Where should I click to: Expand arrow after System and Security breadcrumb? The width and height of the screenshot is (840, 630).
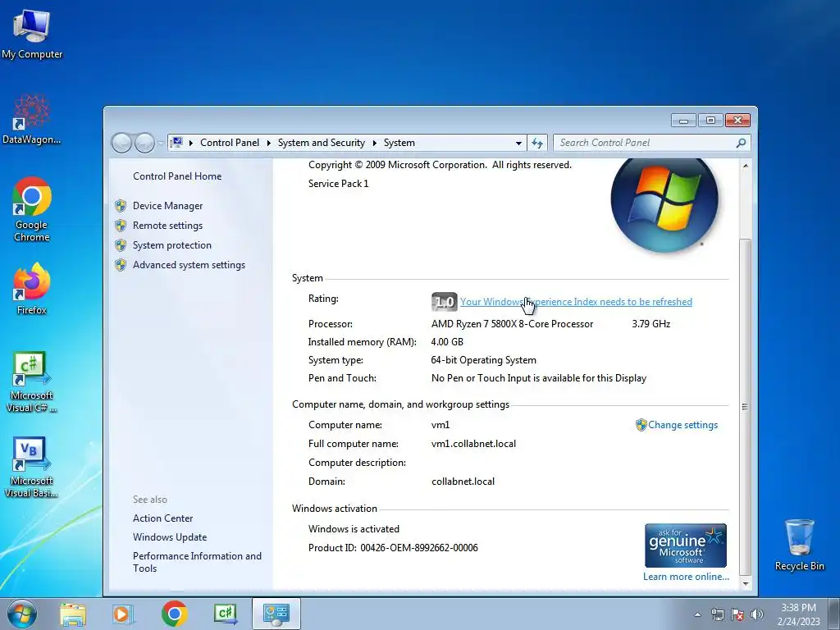pos(374,143)
